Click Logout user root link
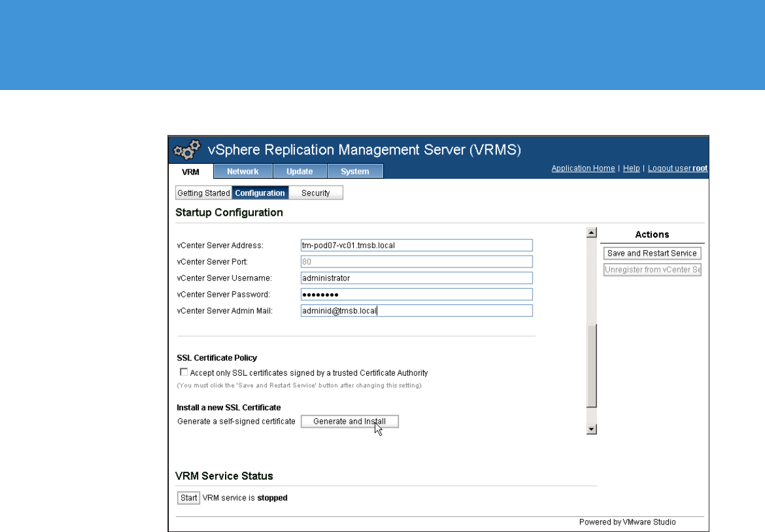Viewport: 765px width, 532px height. (677, 169)
